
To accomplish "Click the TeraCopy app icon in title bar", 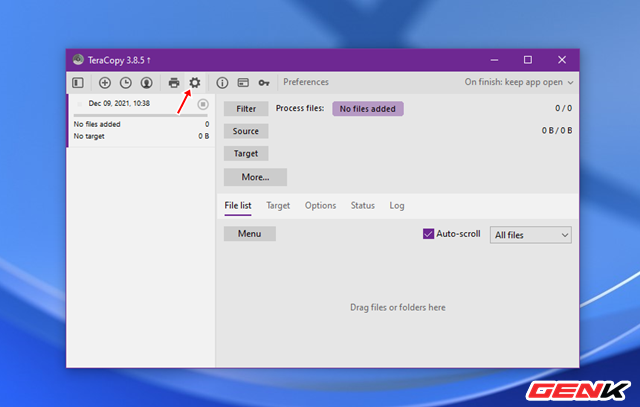I will click(78, 60).
